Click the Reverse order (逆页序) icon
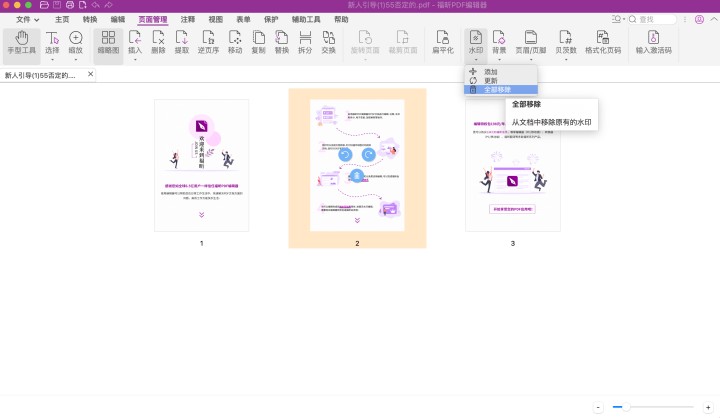Viewport: 720px width, 418px height. tap(208, 41)
